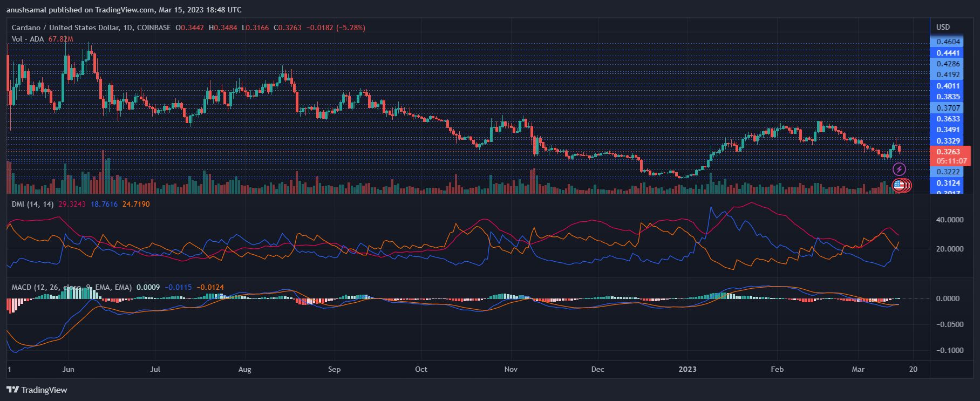Click the 0.3835 price level label

point(948,97)
